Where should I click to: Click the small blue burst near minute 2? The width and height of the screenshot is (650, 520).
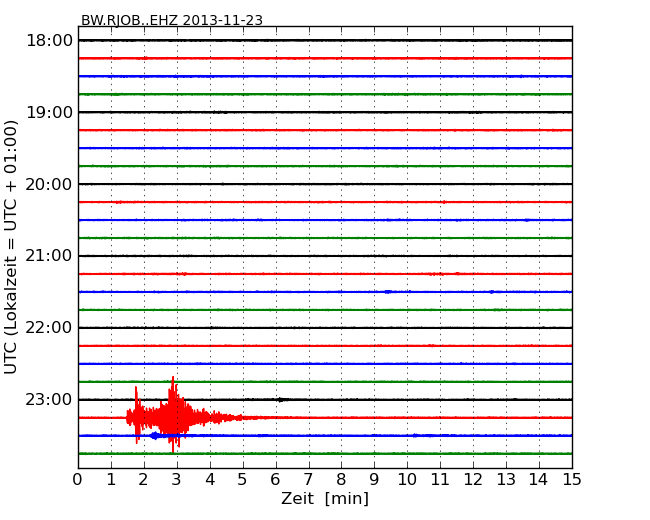(x=155, y=435)
